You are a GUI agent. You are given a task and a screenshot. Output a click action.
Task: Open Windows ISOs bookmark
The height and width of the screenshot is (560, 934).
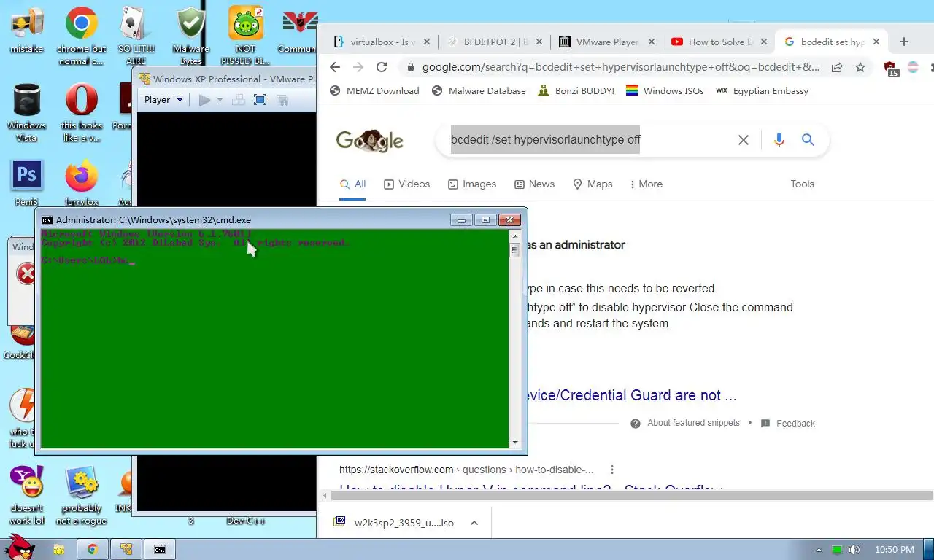(665, 91)
